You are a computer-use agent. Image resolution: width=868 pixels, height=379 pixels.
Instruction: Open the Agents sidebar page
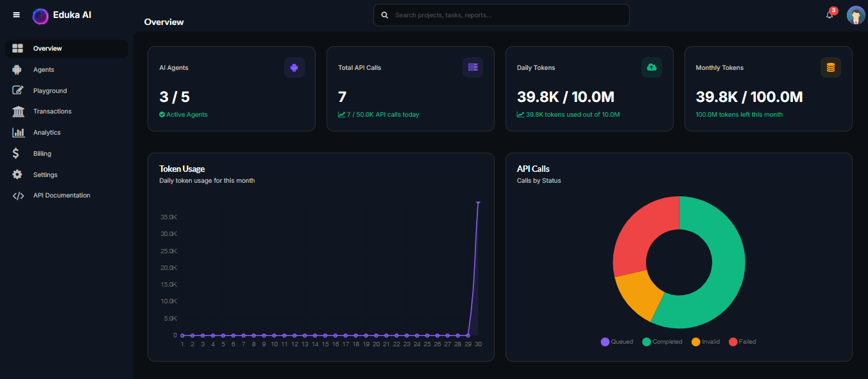(x=44, y=70)
